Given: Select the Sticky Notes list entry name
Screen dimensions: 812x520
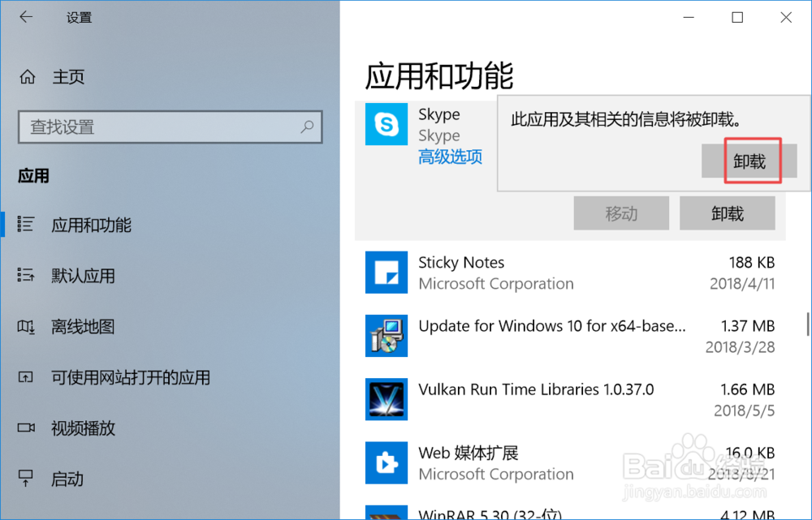Looking at the screenshot, I should click(461, 262).
